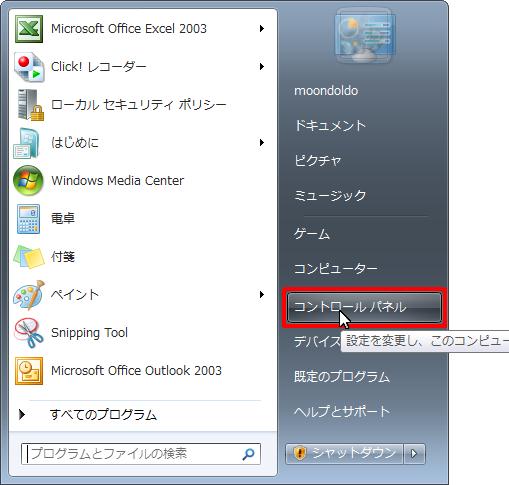Open ドキュメント library
This screenshot has width=509, height=485.
(330, 126)
